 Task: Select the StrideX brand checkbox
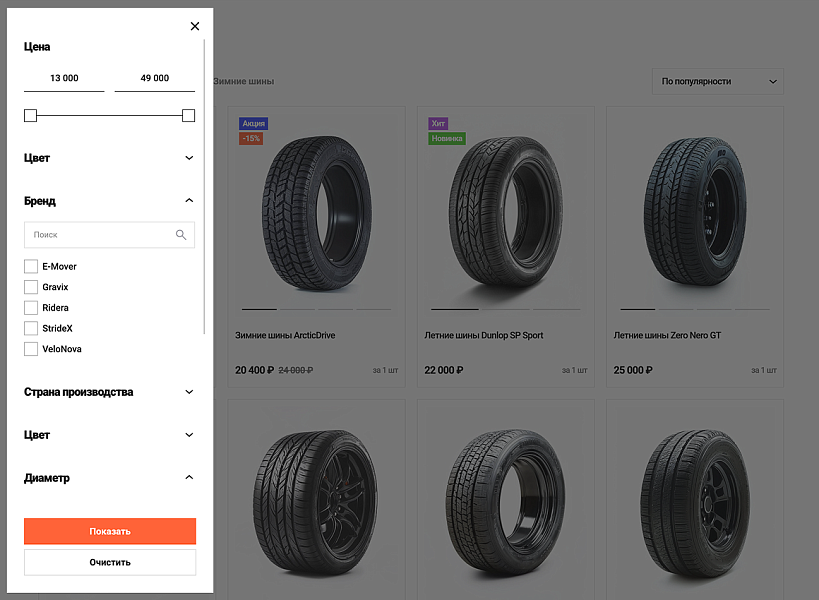pyautogui.click(x=31, y=328)
